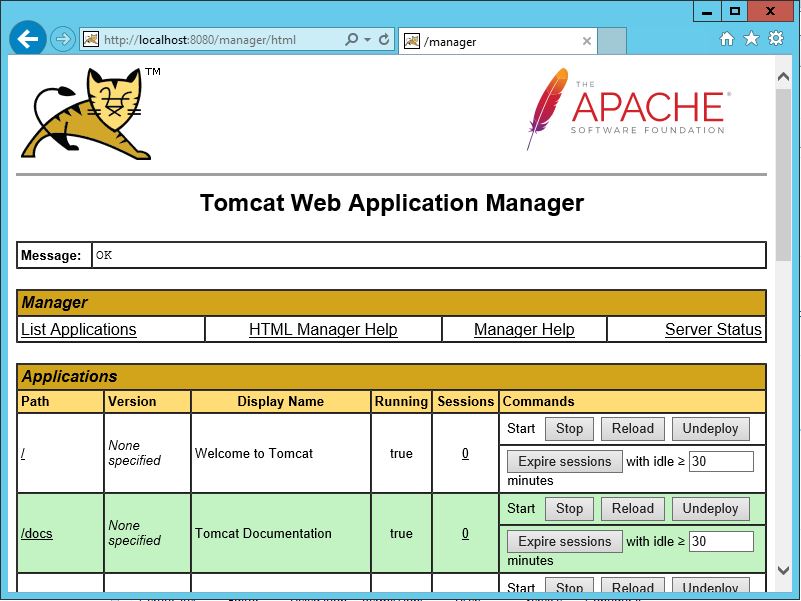
Task: Open a new blank tab
Action: 611,41
